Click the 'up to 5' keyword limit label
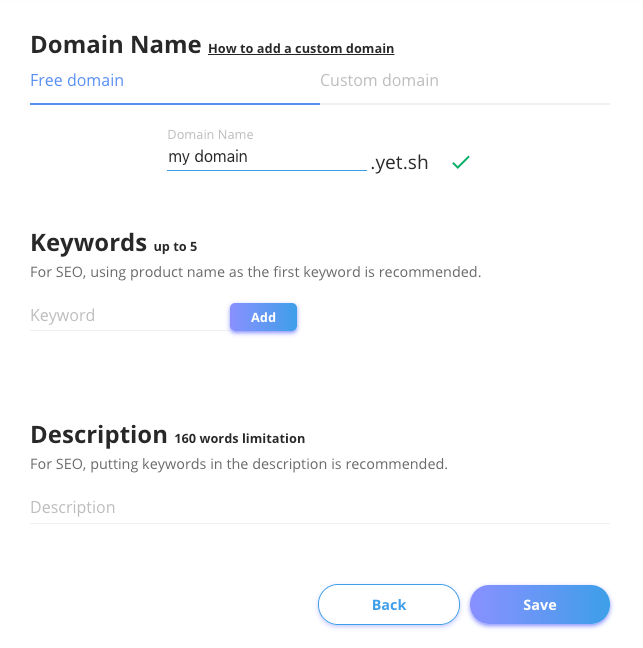643x648 pixels. click(x=181, y=246)
